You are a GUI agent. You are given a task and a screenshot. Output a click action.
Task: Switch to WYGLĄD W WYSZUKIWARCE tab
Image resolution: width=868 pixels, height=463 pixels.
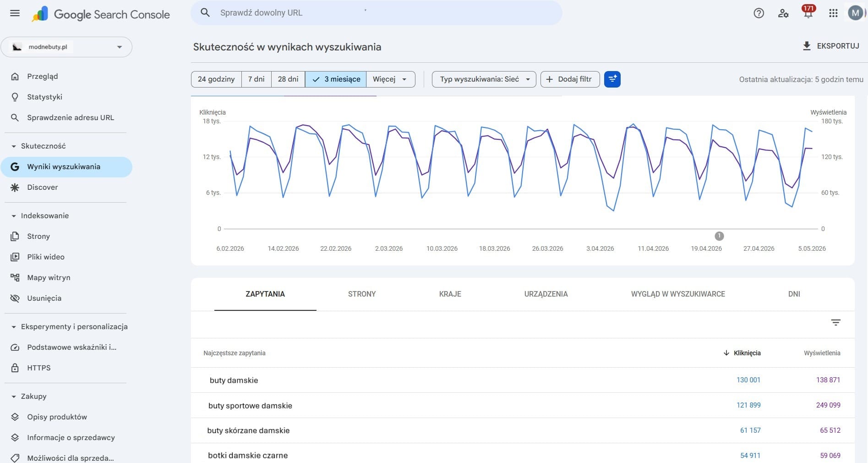point(678,294)
